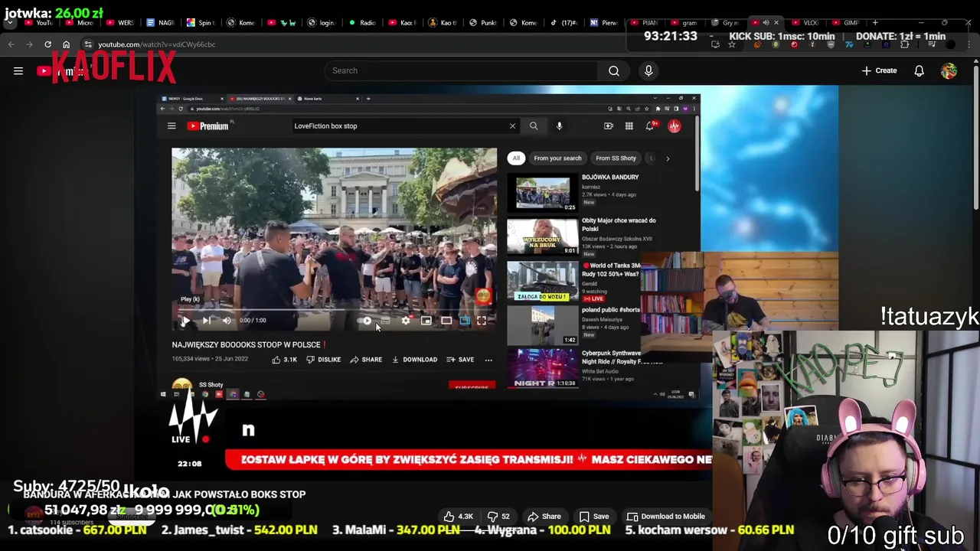The height and width of the screenshot is (551, 980).
Task: Click Windows Start in inner taskbar
Action: [x=163, y=395]
